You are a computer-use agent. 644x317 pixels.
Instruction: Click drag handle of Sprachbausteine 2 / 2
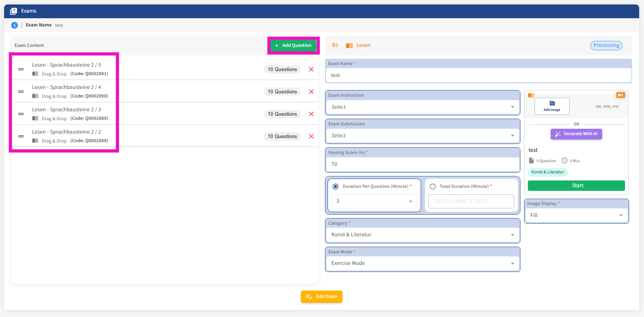pyautogui.click(x=21, y=137)
